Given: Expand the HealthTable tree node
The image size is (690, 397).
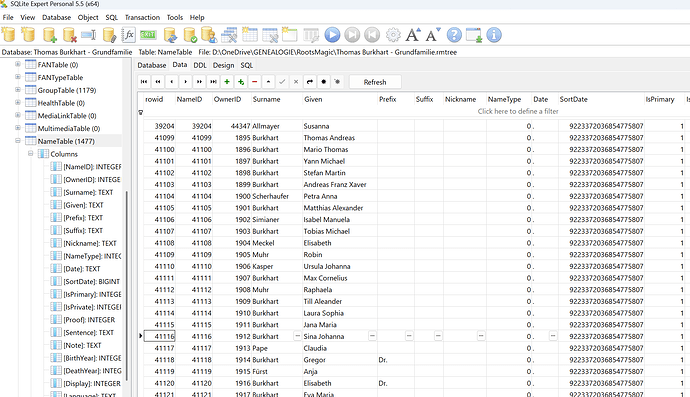Looking at the screenshot, I should (18, 103).
